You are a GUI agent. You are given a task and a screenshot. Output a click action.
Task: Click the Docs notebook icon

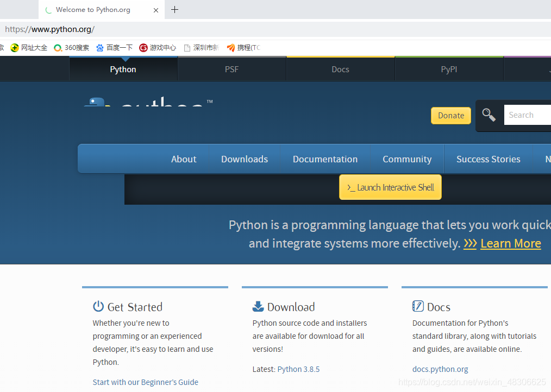[418, 306]
